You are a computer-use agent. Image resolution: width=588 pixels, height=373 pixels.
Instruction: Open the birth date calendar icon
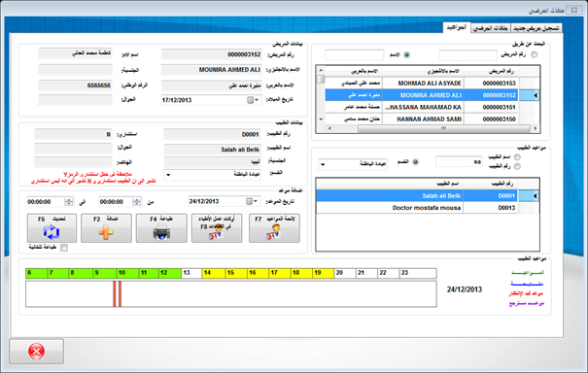pyautogui.click(x=250, y=100)
